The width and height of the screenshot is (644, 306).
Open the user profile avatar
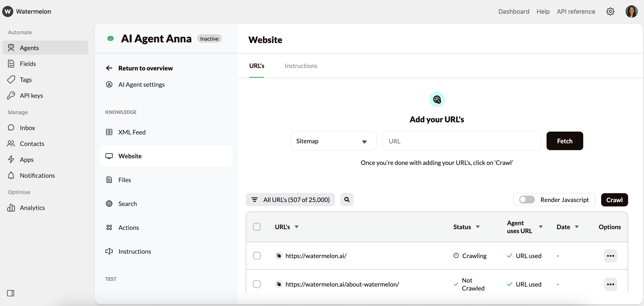[x=631, y=11]
